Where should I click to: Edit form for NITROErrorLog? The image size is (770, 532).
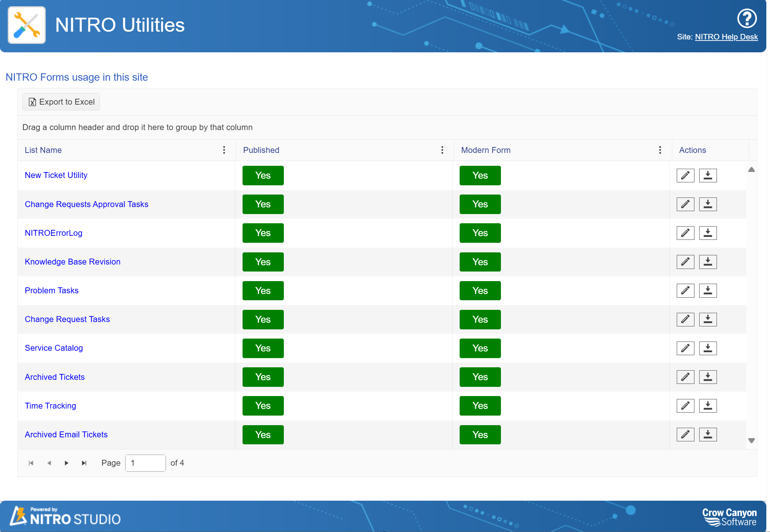[x=685, y=233]
